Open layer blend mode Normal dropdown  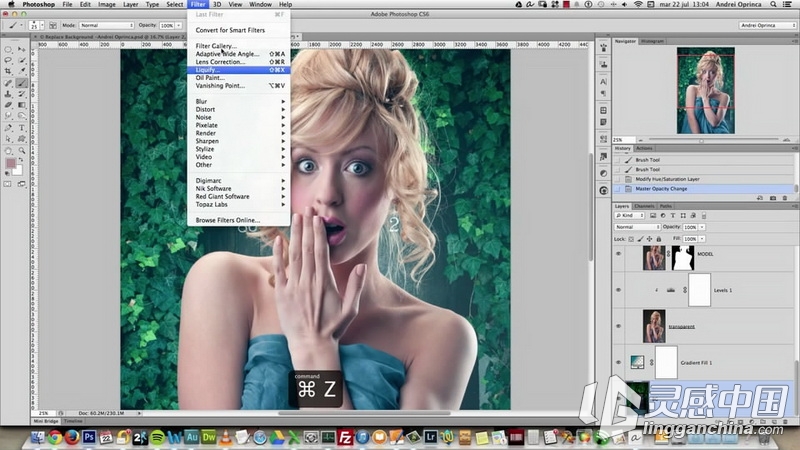[x=637, y=227]
